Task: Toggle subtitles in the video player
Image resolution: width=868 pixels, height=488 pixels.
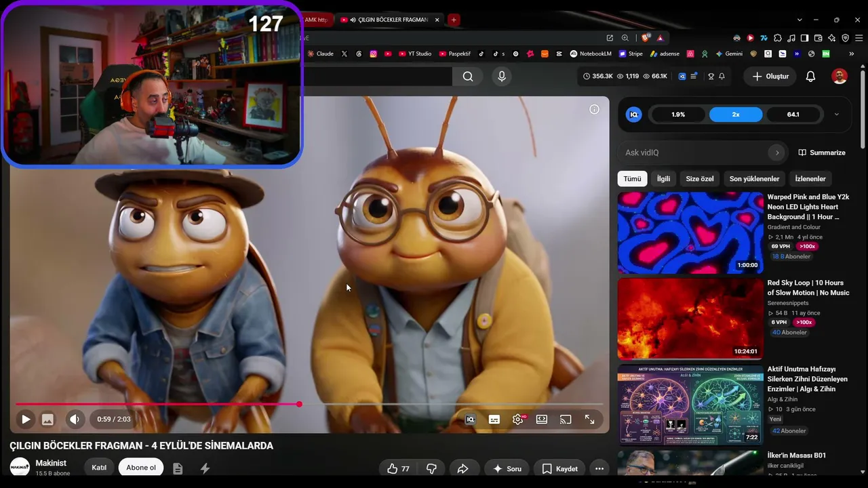Action: [x=494, y=420]
